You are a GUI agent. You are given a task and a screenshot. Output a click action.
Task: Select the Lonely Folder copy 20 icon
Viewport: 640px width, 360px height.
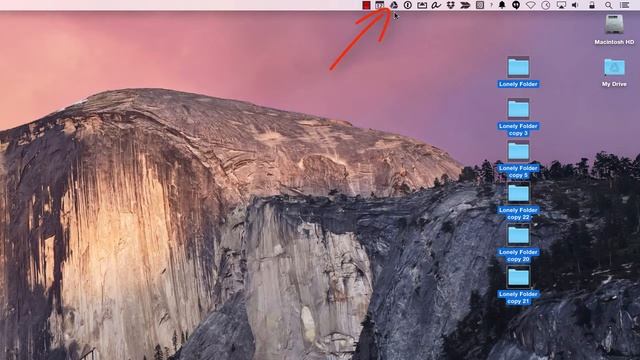coord(518,235)
